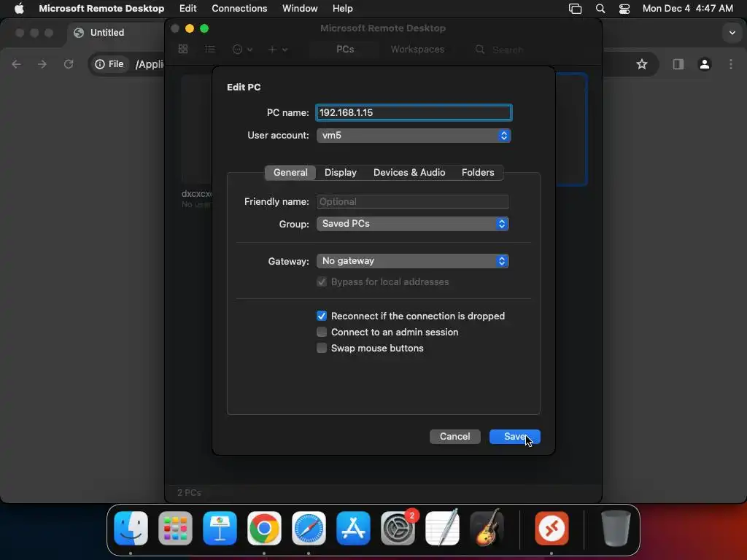This screenshot has height=560, width=747.
Task: Click the Save button in Edit PC
Action: 514,436
